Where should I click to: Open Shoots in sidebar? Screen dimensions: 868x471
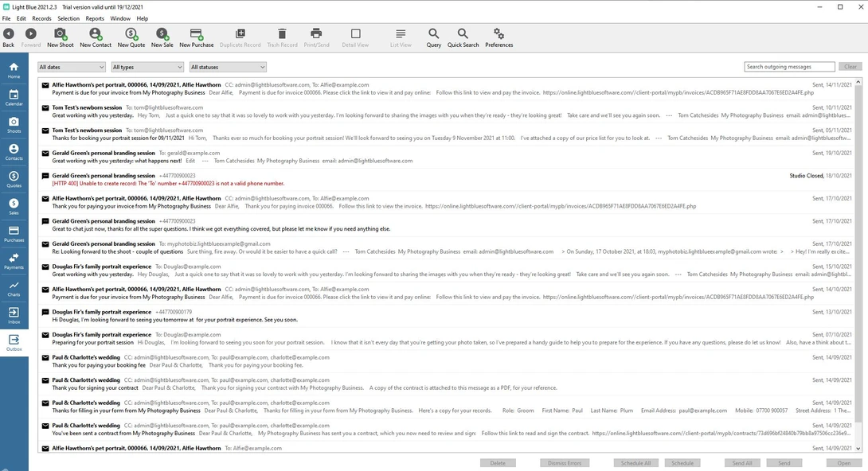click(x=14, y=125)
